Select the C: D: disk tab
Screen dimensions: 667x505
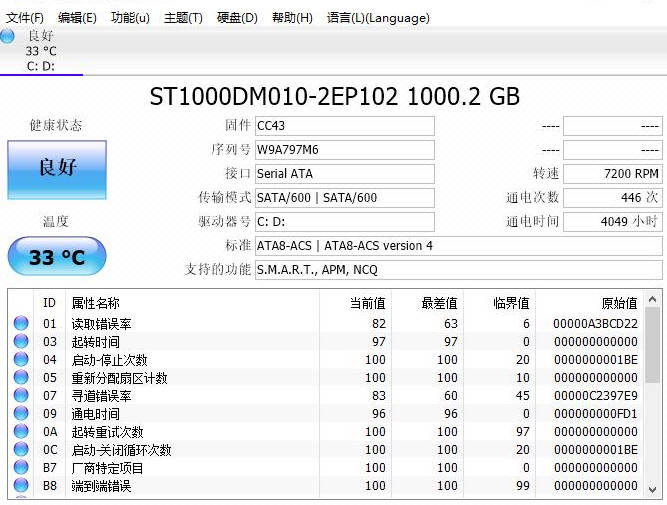point(40,66)
